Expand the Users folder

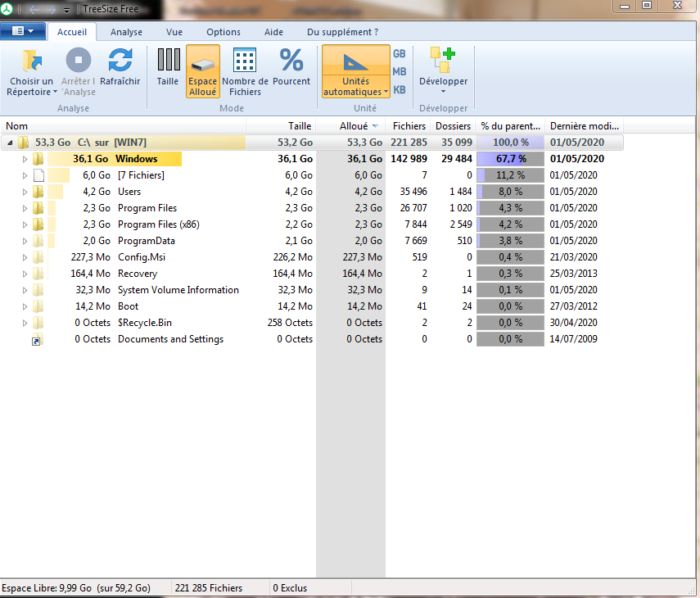pyautogui.click(x=25, y=192)
